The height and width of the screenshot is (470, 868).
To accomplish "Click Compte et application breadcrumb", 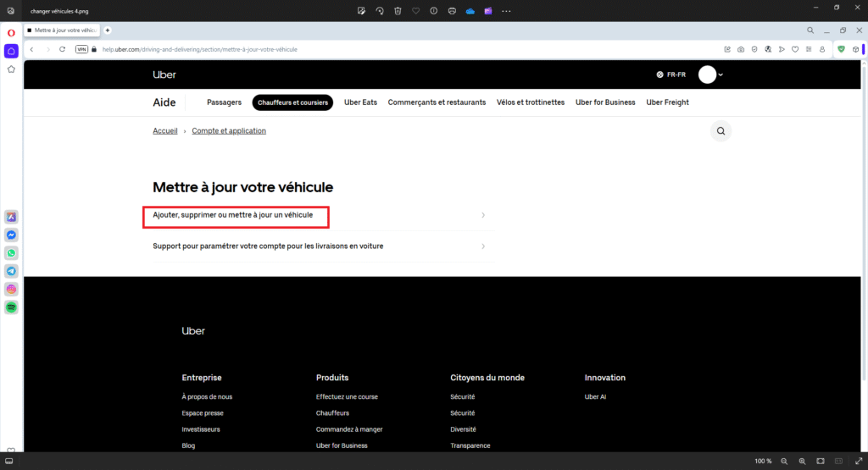I will point(229,131).
